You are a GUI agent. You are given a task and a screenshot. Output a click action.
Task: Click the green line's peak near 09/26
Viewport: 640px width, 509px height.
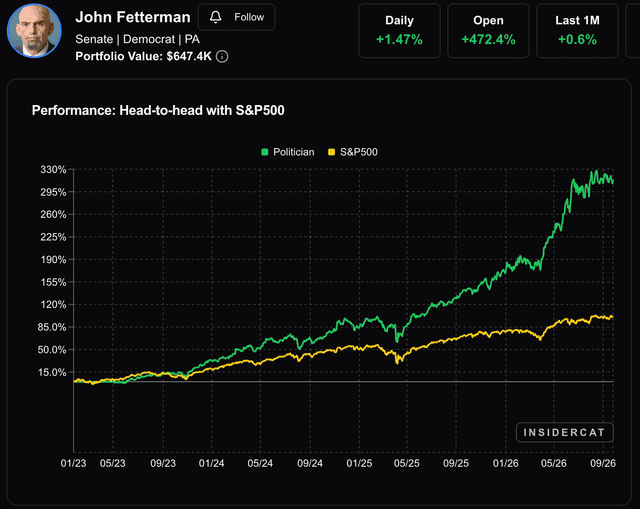pyautogui.click(x=596, y=171)
